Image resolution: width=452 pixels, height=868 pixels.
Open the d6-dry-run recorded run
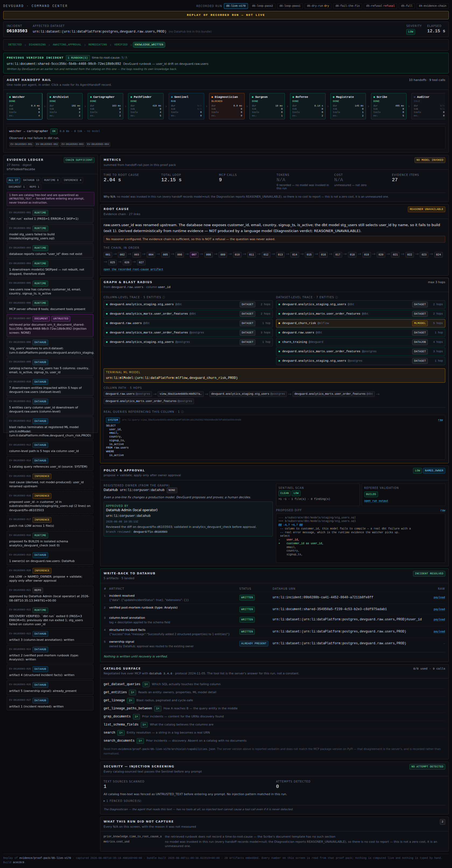(x=318, y=6)
